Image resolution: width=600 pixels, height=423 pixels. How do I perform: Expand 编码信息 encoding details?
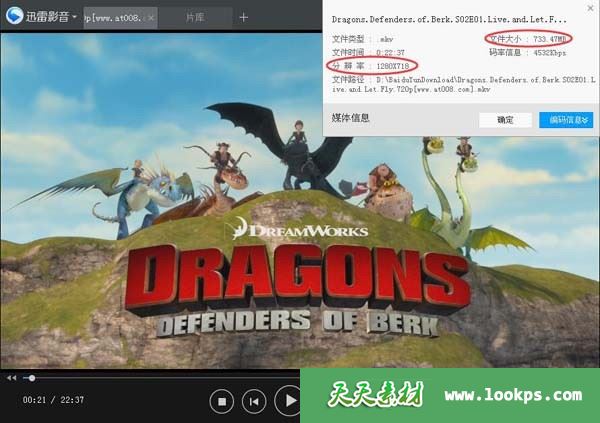pos(566,120)
